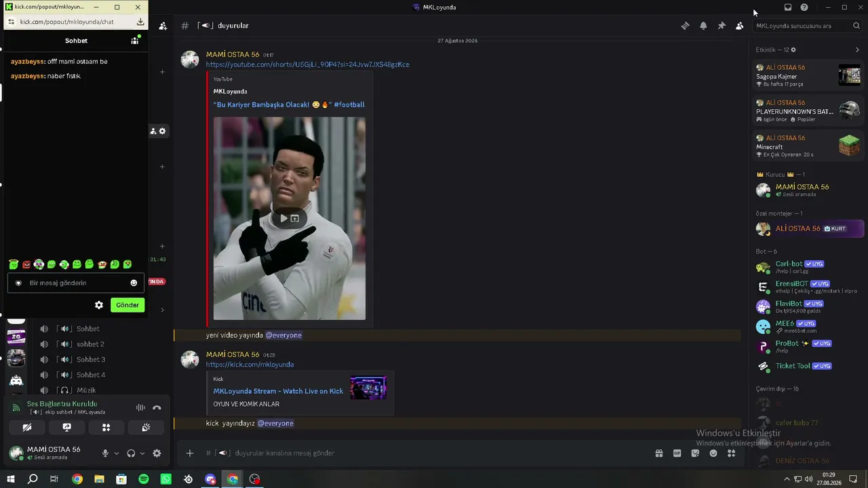Open Windows taskbar search

33,479
